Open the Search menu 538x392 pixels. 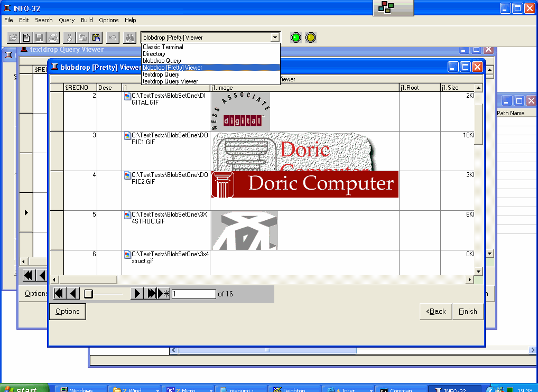click(x=43, y=20)
